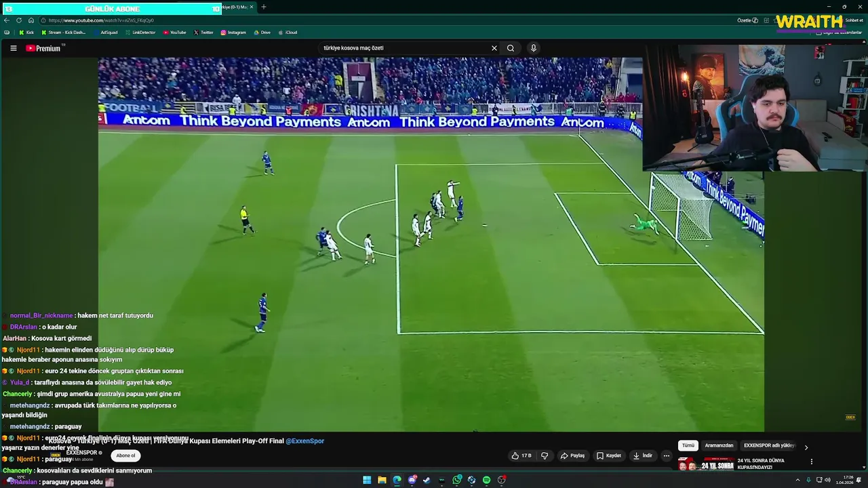The height and width of the screenshot is (488, 868).
Task: Open the Drive bookmark
Action: pos(262,33)
